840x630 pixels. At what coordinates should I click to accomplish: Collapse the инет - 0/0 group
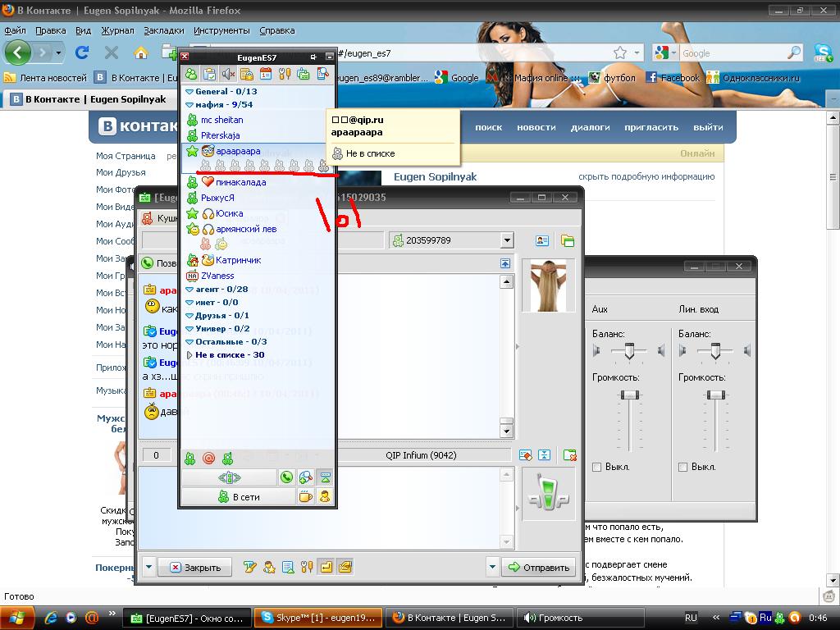(x=189, y=302)
